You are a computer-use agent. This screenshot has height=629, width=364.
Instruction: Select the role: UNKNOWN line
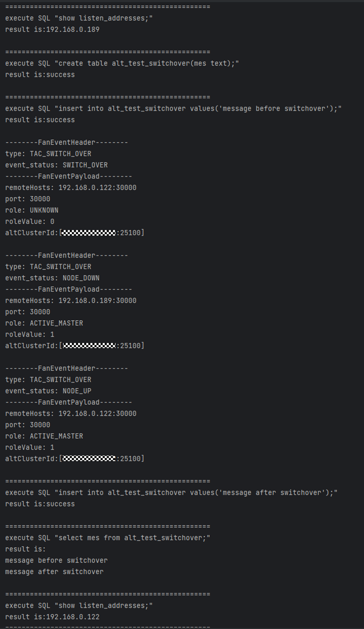tap(31, 210)
